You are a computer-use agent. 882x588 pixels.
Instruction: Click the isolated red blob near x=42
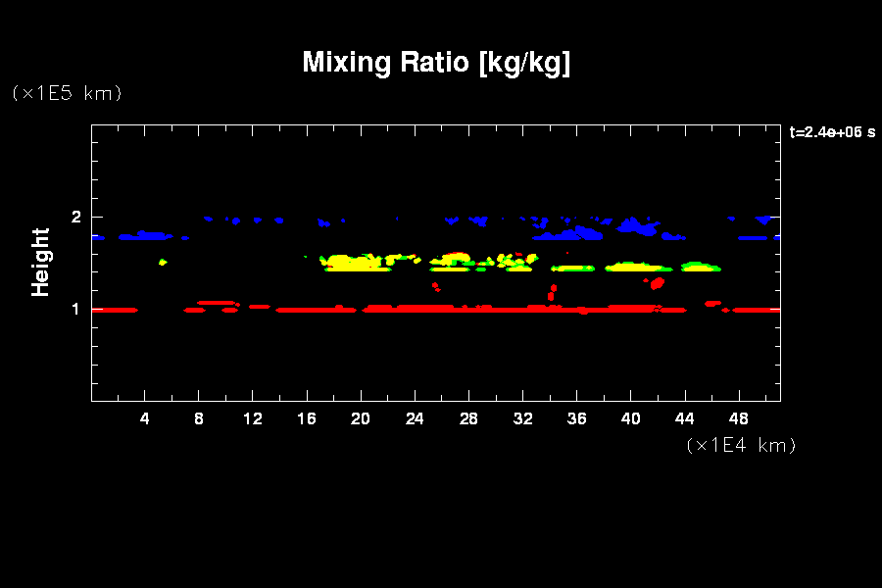point(657,283)
